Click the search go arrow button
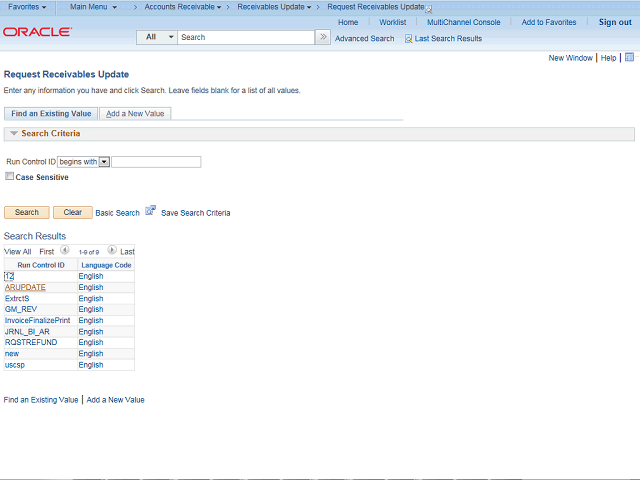The width and height of the screenshot is (640, 480). point(323,37)
